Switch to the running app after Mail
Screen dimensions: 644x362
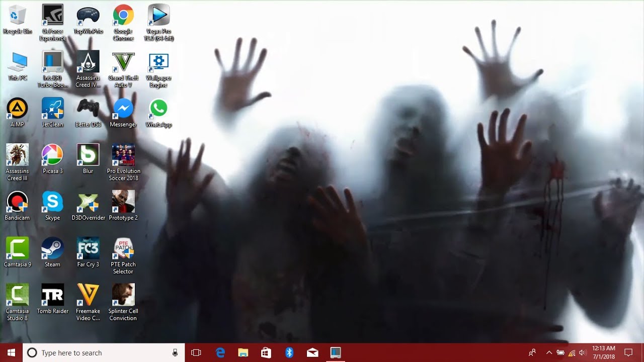click(x=336, y=353)
